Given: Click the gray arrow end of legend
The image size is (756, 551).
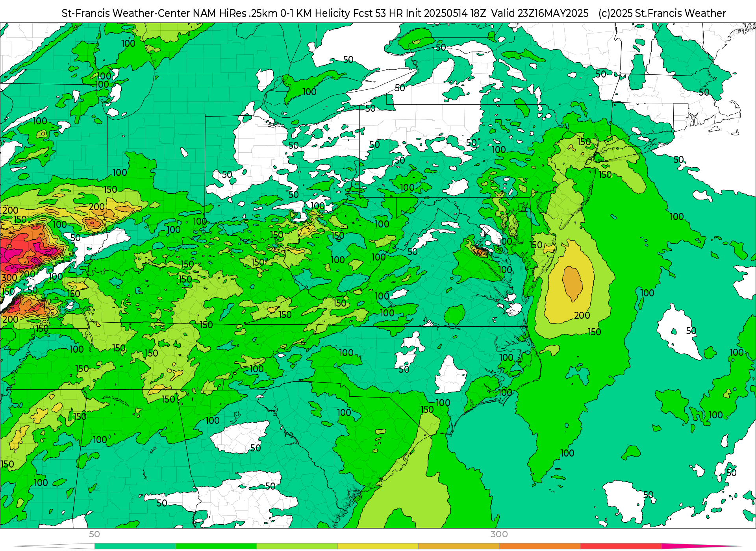Looking at the screenshot, I should coord(54,546).
